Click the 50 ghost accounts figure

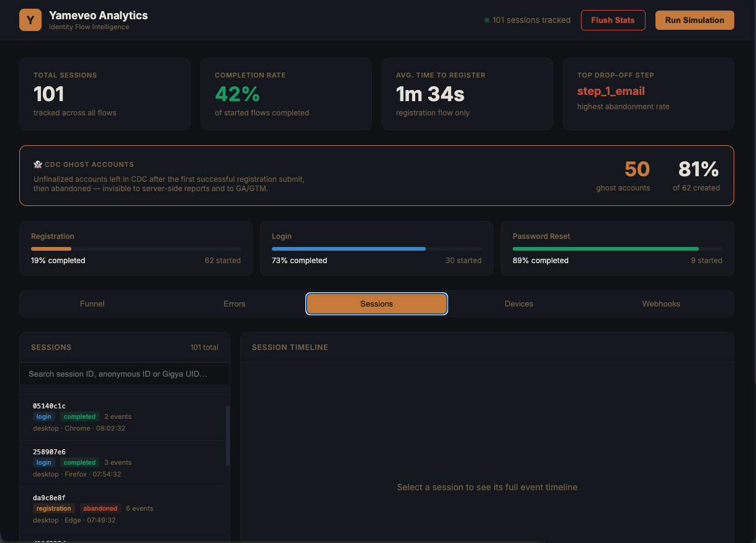click(637, 169)
